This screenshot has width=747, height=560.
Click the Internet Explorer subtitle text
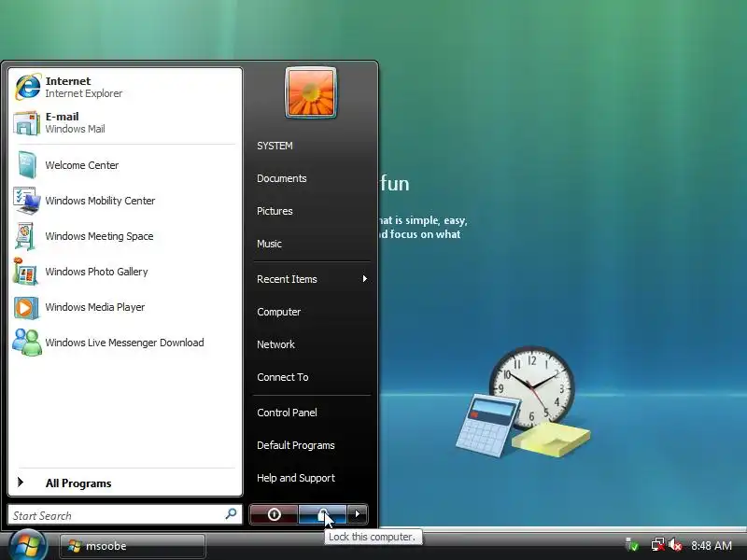click(84, 93)
